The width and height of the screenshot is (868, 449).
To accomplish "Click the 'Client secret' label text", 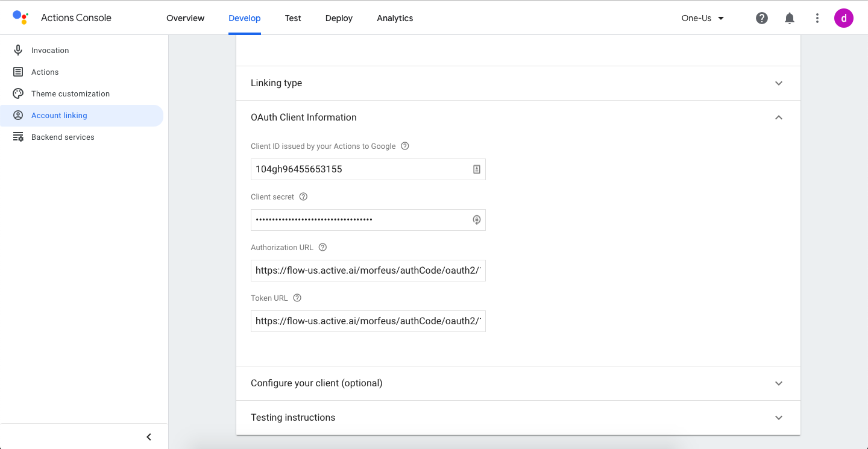I will click(272, 196).
